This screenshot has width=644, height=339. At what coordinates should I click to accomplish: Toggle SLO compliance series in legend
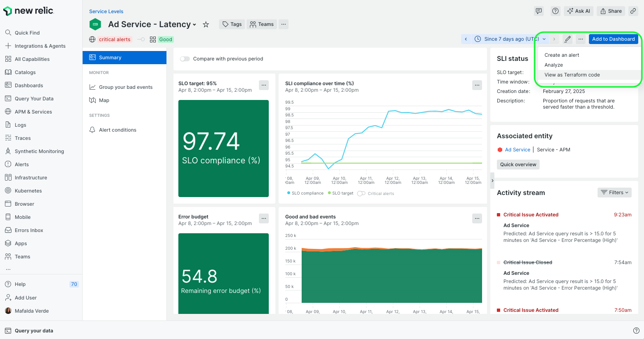click(x=305, y=193)
